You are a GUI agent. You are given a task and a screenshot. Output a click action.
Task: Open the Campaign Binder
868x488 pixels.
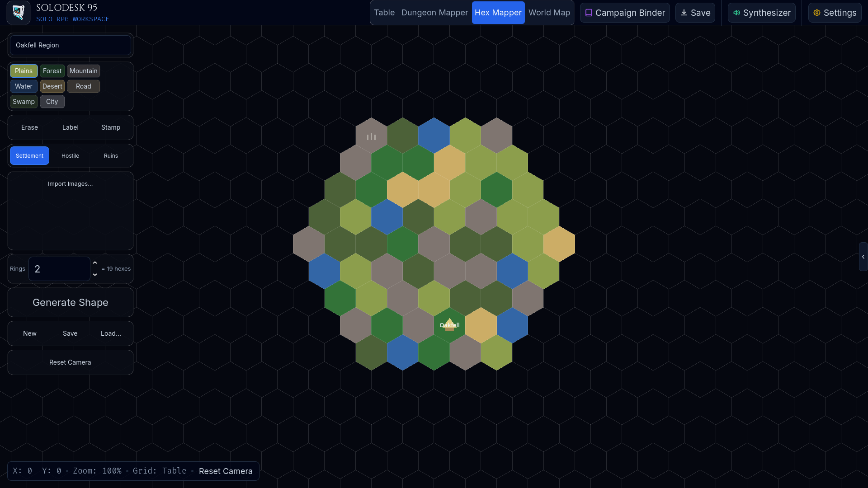pyautogui.click(x=625, y=13)
